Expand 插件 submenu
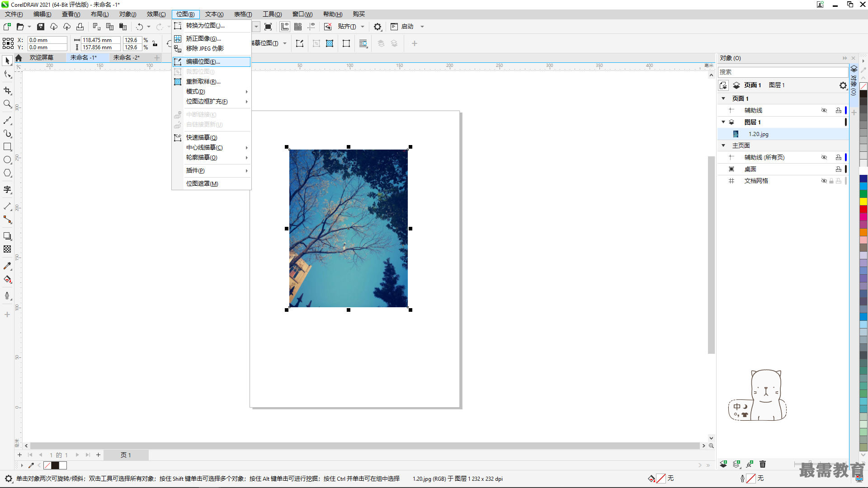868x488 pixels. click(x=212, y=170)
